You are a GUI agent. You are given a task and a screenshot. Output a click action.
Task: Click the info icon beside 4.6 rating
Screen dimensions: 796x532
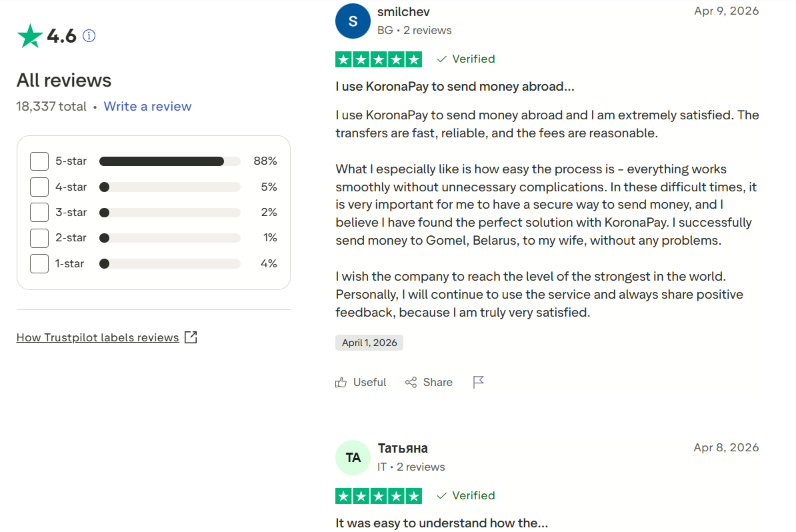pos(89,36)
